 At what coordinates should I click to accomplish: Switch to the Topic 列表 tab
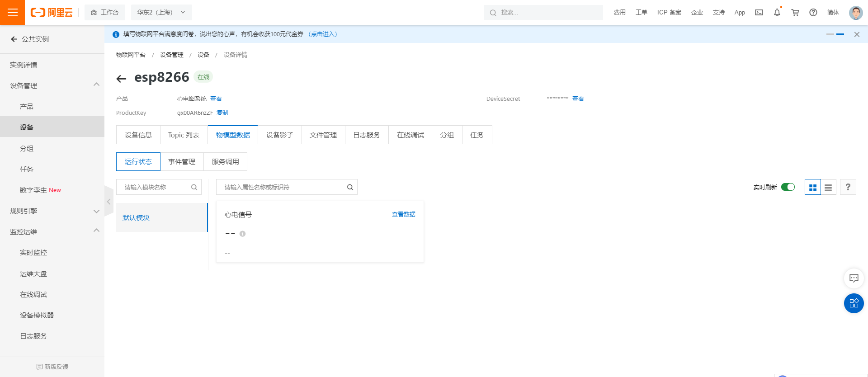(x=184, y=135)
